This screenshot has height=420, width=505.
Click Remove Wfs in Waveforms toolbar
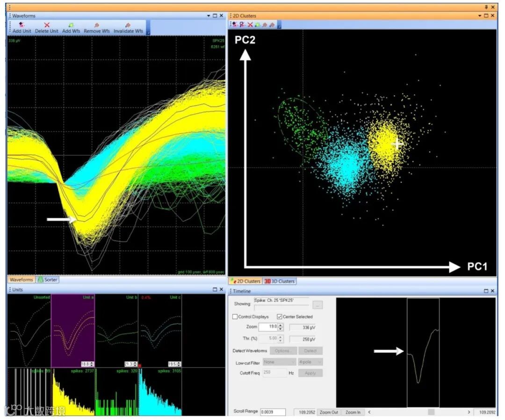[x=97, y=28]
